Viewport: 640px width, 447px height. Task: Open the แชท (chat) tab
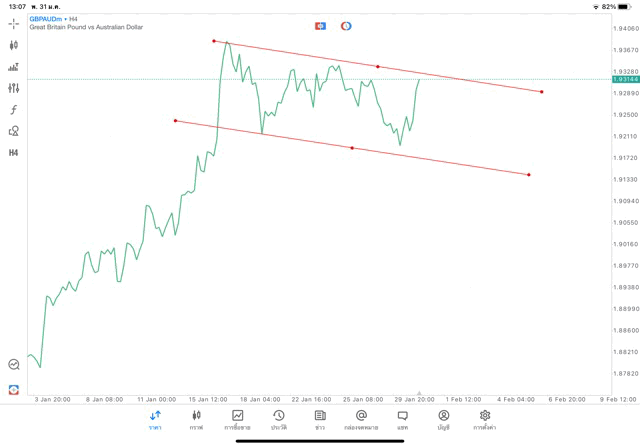(x=402, y=420)
